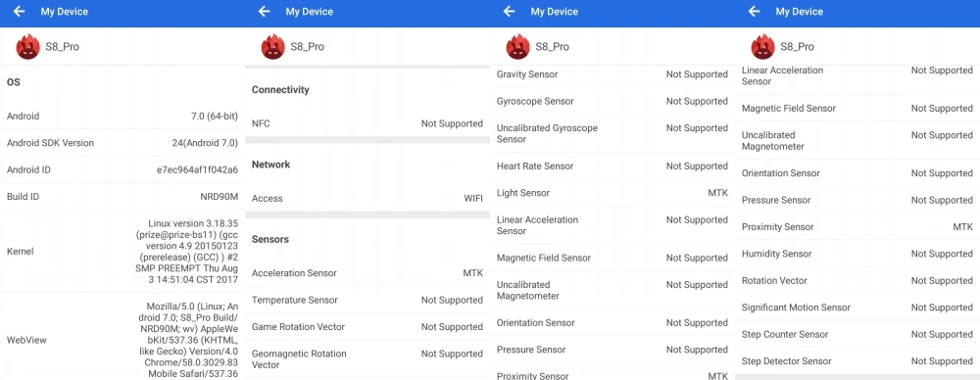The height and width of the screenshot is (380, 980).
Task: Select the Geomagnetic Rotation Vector label
Action: pos(299,358)
